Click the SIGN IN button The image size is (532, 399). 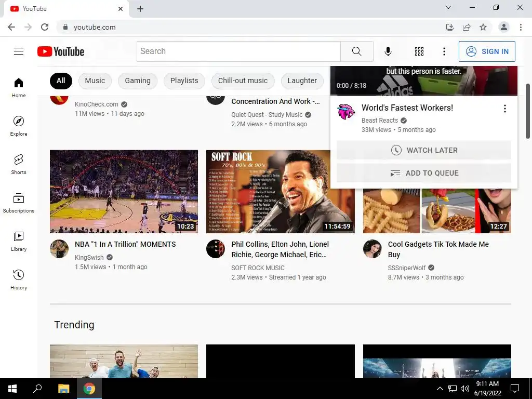point(487,51)
